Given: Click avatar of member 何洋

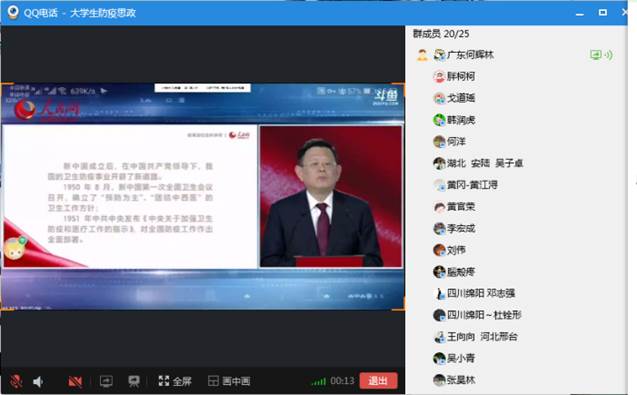Looking at the screenshot, I should pos(439,141).
